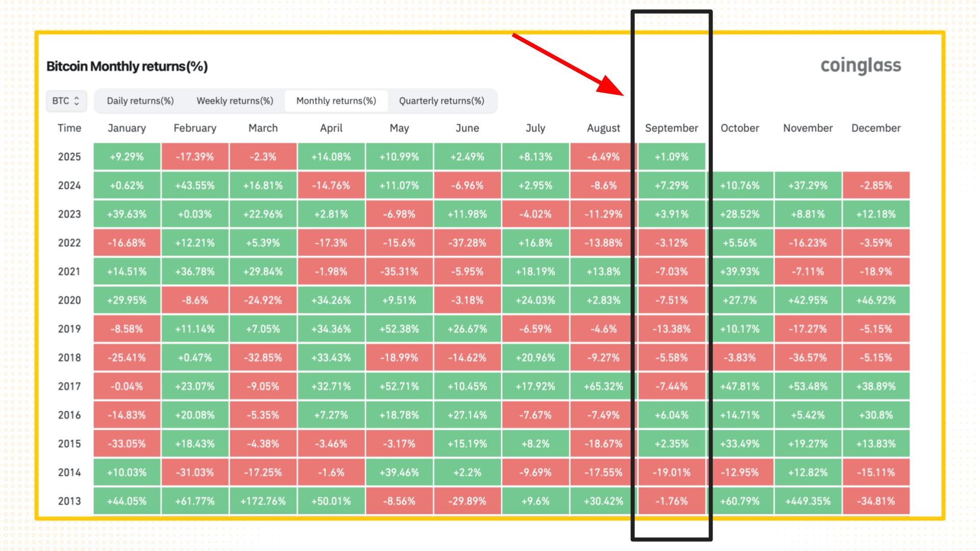Switch to Weekly returns(%) tab
This screenshot has width=980, height=551.
[235, 101]
